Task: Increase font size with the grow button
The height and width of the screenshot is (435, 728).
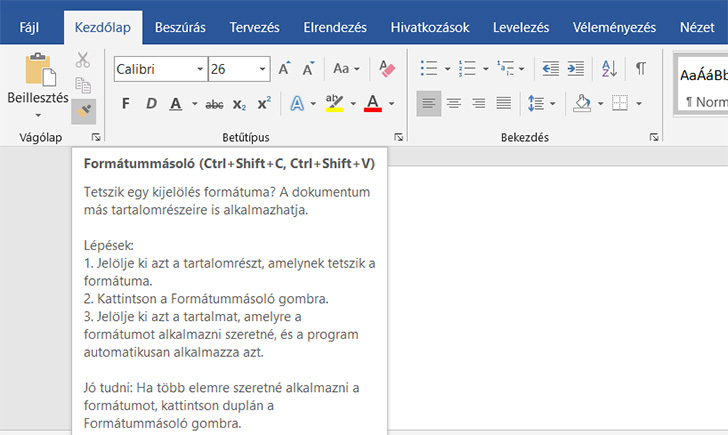Action: [285, 69]
